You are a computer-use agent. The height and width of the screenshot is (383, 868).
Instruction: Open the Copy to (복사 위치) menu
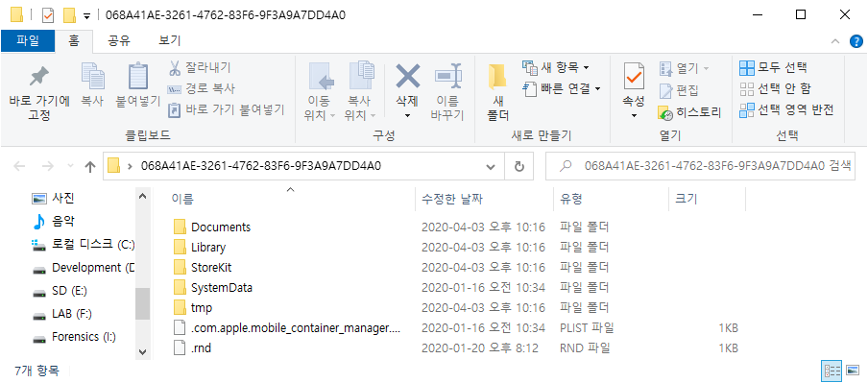pyautogui.click(x=359, y=91)
